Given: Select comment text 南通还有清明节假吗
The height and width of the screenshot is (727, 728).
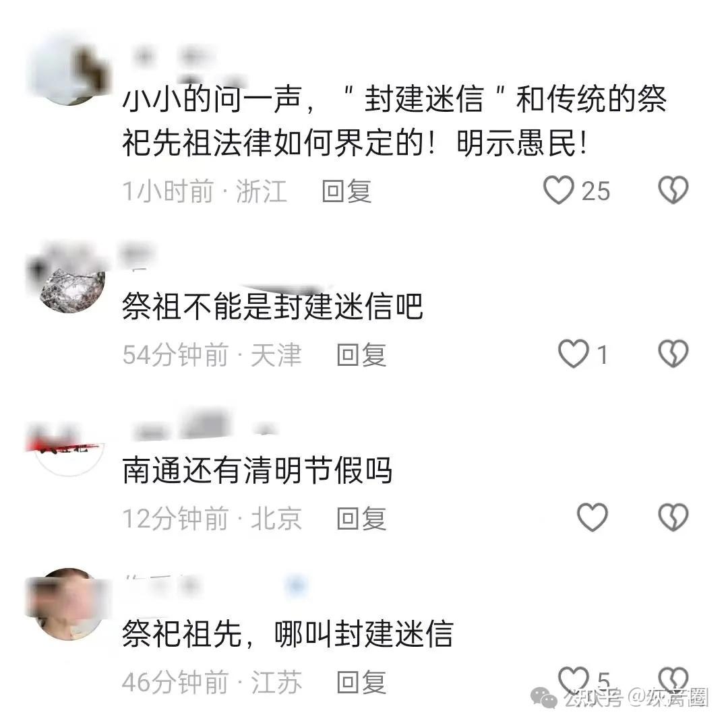Looking at the screenshot, I should (257, 470).
